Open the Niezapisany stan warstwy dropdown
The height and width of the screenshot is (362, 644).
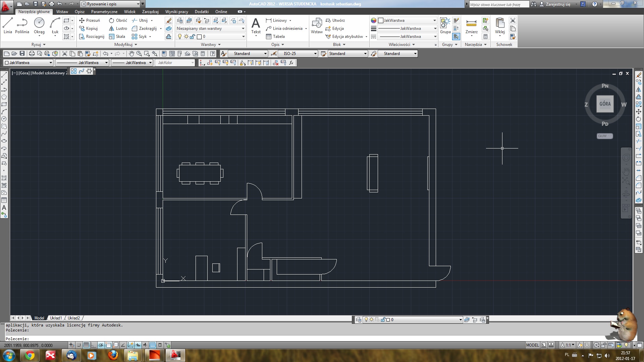(243, 28)
